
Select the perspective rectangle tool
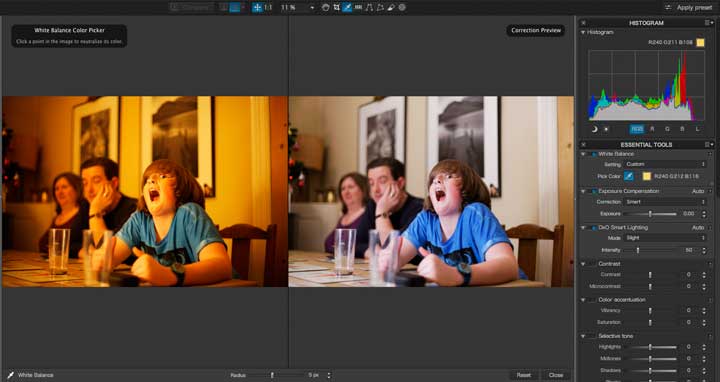pos(380,7)
